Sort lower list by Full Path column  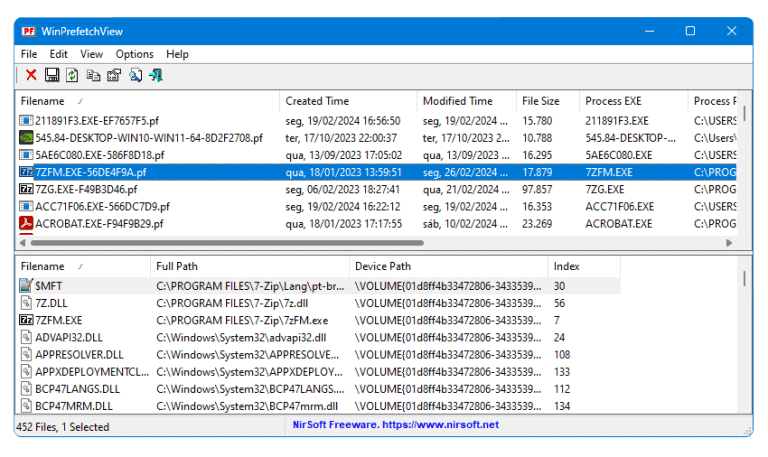coord(177,267)
